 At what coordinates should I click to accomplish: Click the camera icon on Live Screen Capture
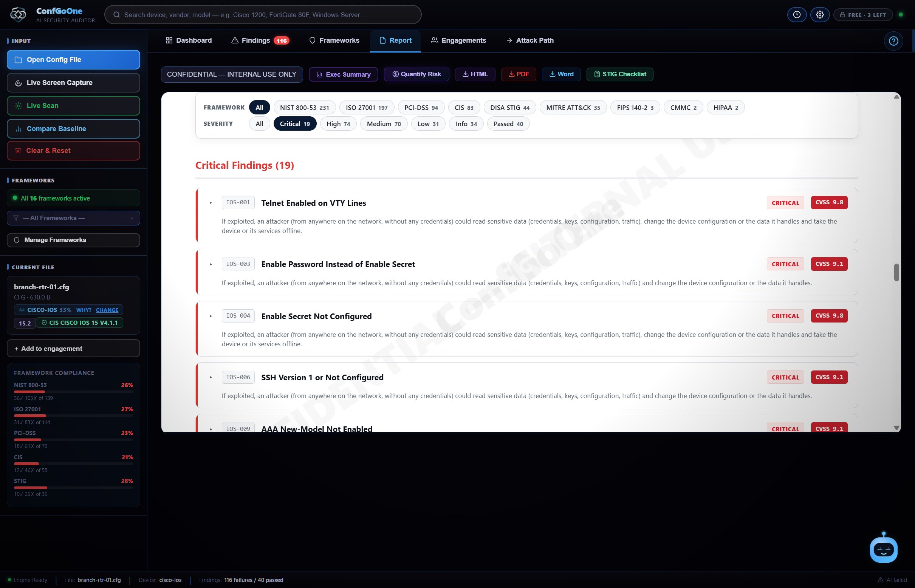click(18, 83)
